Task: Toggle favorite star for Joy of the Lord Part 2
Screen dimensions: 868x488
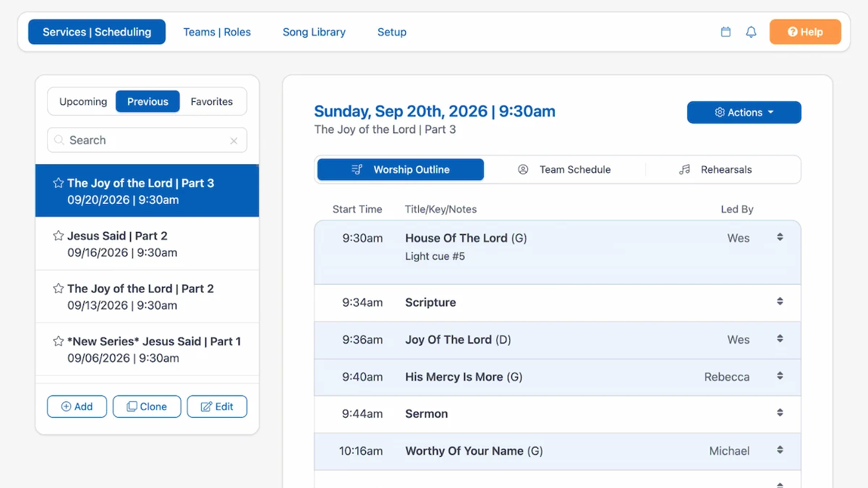Action: coord(59,288)
